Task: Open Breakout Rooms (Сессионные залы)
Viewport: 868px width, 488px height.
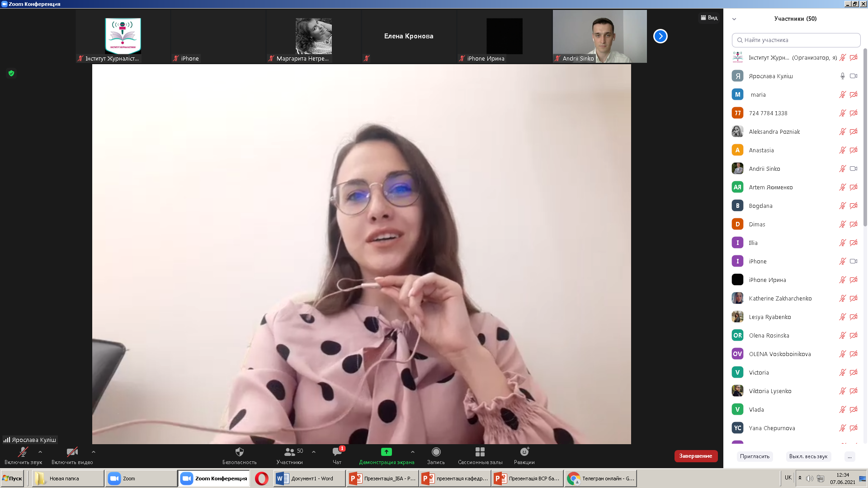Action: [x=480, y=452]
